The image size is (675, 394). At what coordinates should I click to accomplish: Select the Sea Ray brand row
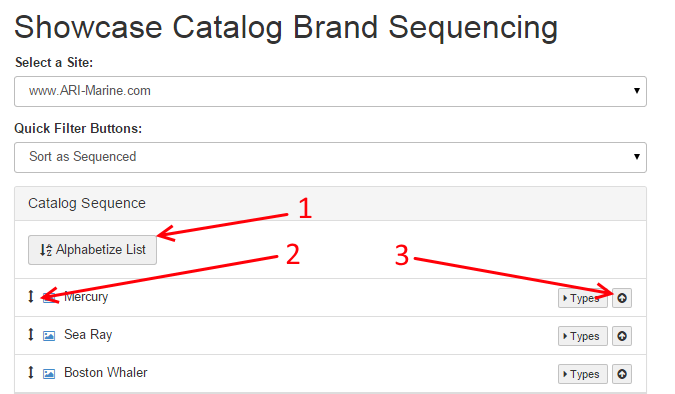(330, 335)
